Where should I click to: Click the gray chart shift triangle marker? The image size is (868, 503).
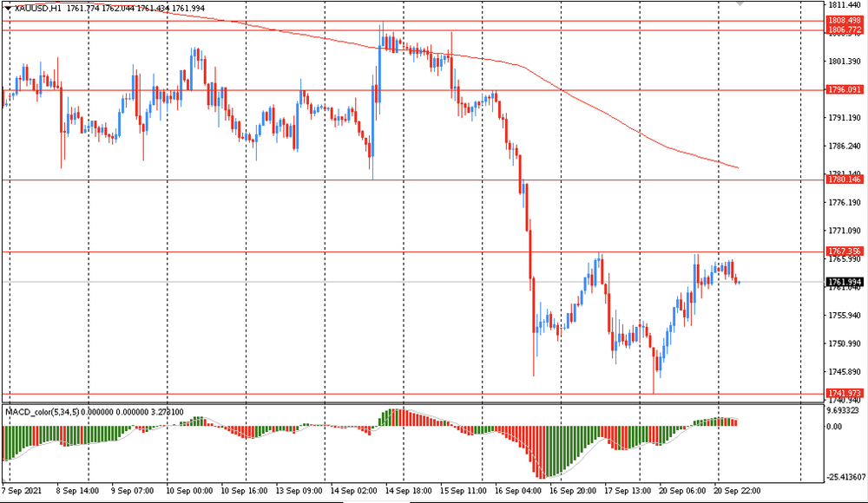(x=740, y=3)
